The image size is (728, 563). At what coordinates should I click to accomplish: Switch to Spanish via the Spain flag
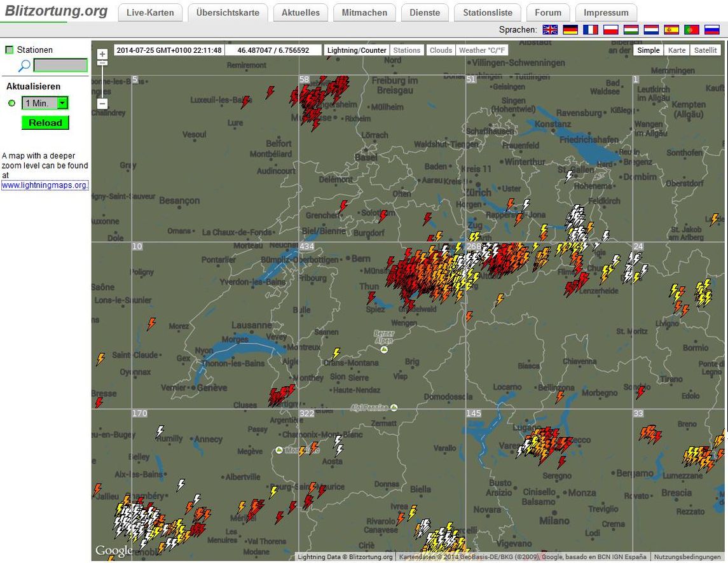671,30
